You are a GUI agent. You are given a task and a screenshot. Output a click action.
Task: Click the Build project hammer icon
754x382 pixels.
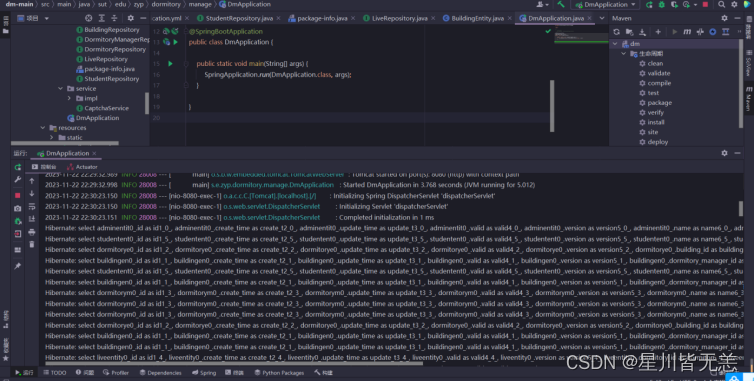tap(561, 4)
